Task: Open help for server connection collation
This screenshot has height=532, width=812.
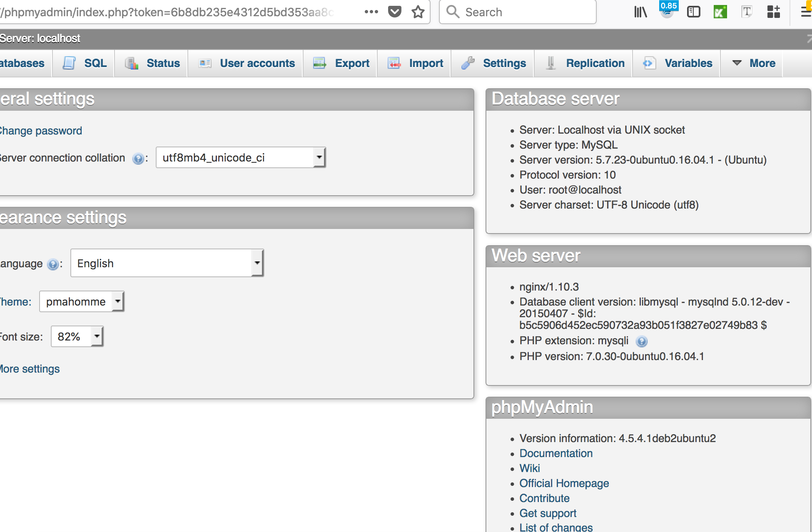Action: [x=138, y=159]
